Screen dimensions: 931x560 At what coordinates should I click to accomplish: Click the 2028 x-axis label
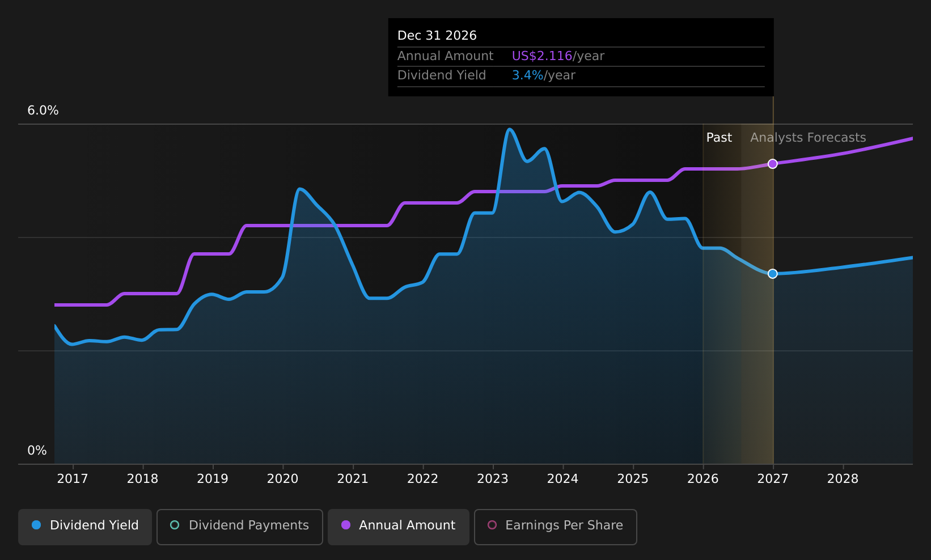(843, 479)
